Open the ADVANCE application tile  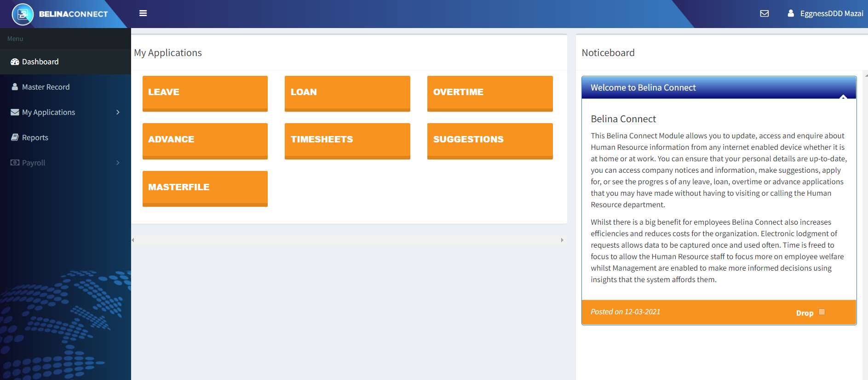coord(205,141)
